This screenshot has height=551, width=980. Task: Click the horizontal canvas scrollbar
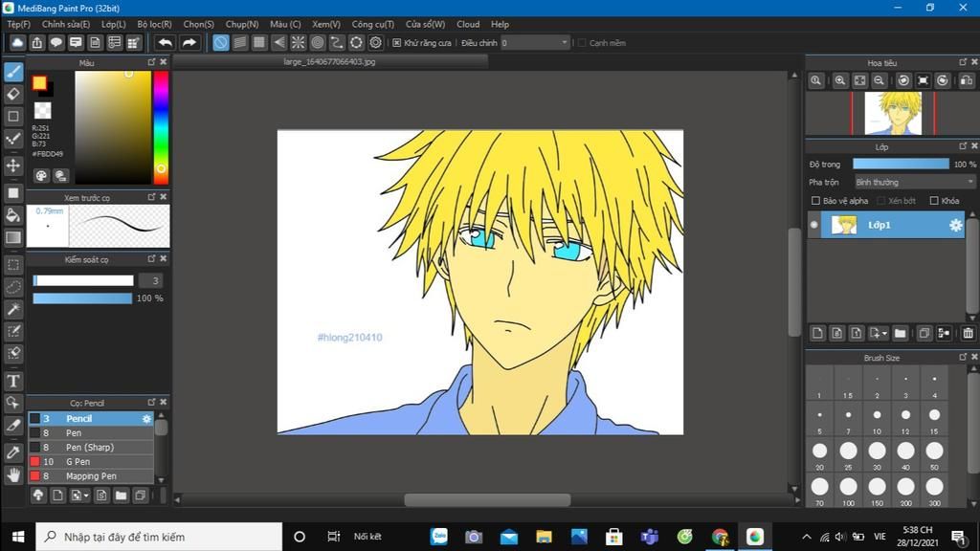coord(487,499)
